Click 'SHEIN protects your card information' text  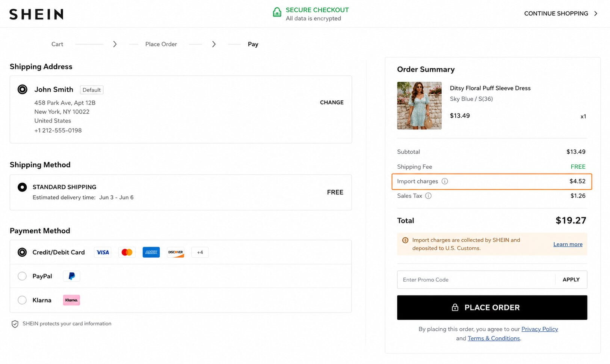[67, 324]
